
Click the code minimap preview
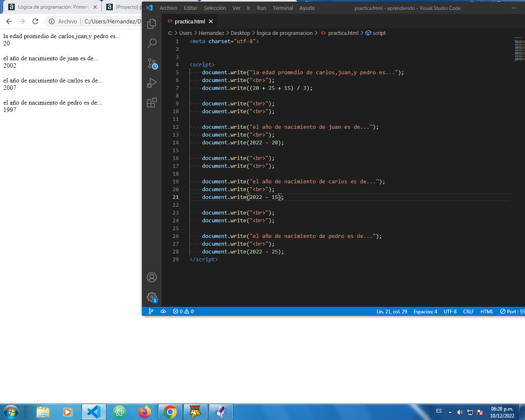(x=519, y=49)
